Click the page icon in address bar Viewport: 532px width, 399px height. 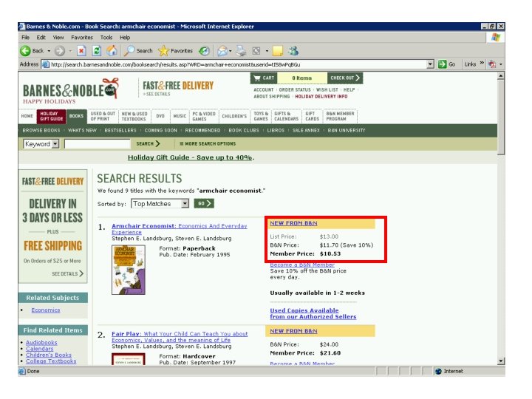pyautogui.click(x=45, y=64)
